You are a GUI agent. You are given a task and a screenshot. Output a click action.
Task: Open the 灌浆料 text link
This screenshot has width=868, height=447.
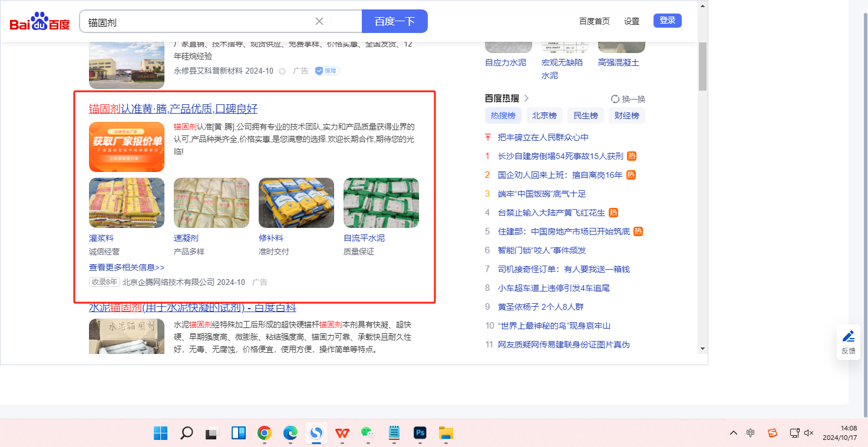pyautogui.click(x=101, y=239)
